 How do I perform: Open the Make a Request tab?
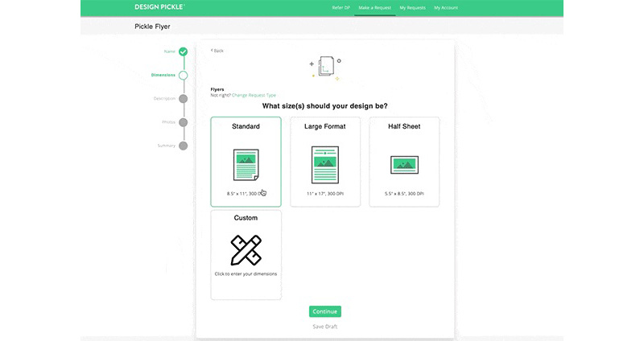point(374,8)
